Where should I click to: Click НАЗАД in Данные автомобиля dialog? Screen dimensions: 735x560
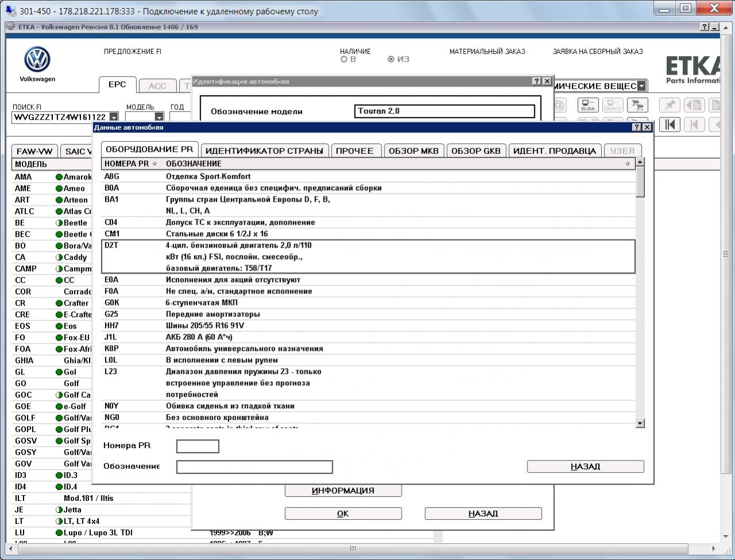(x=586, y=466)
